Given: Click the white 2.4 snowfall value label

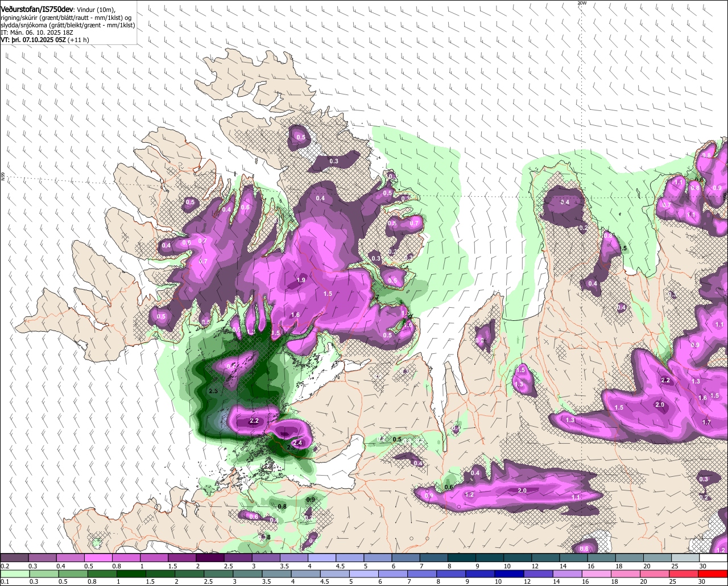Looking at the screenshot, I should (297, 443).
